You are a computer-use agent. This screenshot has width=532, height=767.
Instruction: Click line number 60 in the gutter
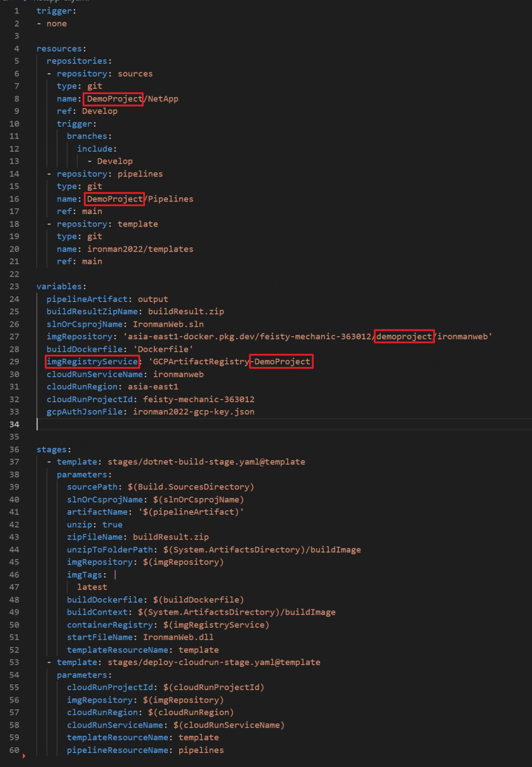(x=14, y=750)
